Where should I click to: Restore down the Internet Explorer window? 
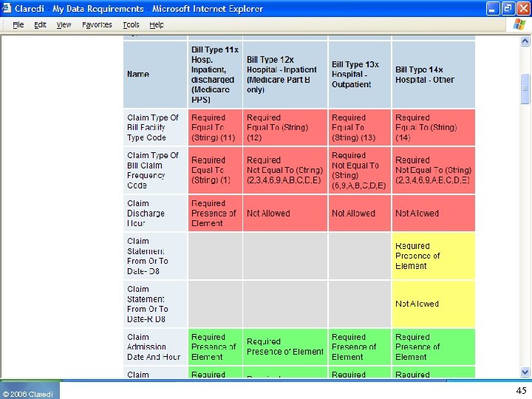pos(508,8)
